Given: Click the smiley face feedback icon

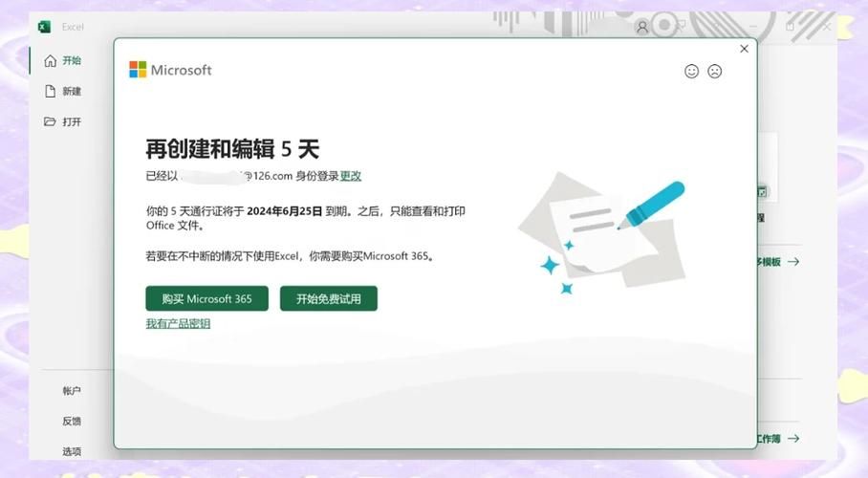Looking at the screenshot, I should pos(691,71).
